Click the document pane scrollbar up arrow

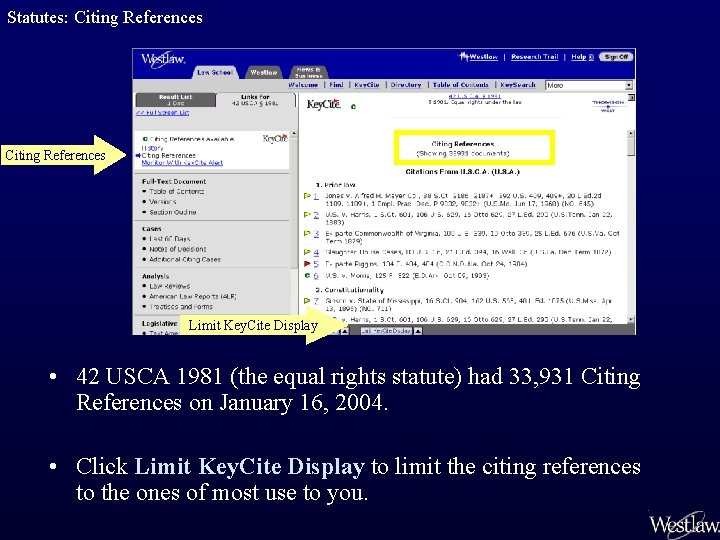click(x=631, y=134)
